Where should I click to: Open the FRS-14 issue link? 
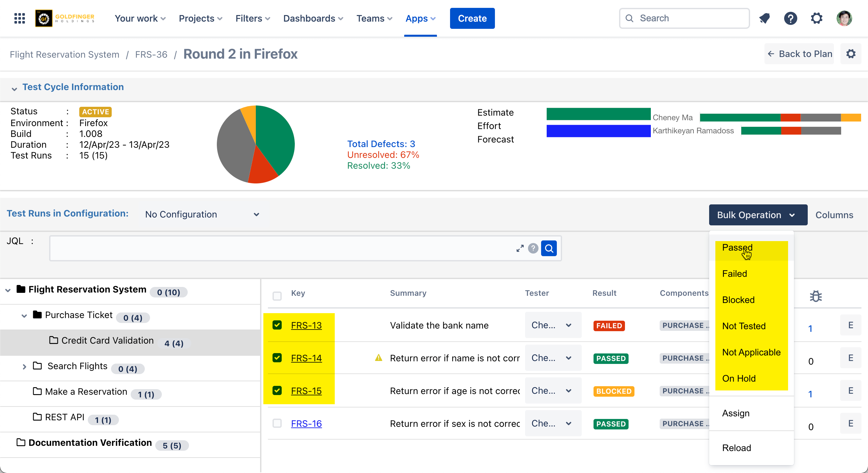tap(306, 358)
